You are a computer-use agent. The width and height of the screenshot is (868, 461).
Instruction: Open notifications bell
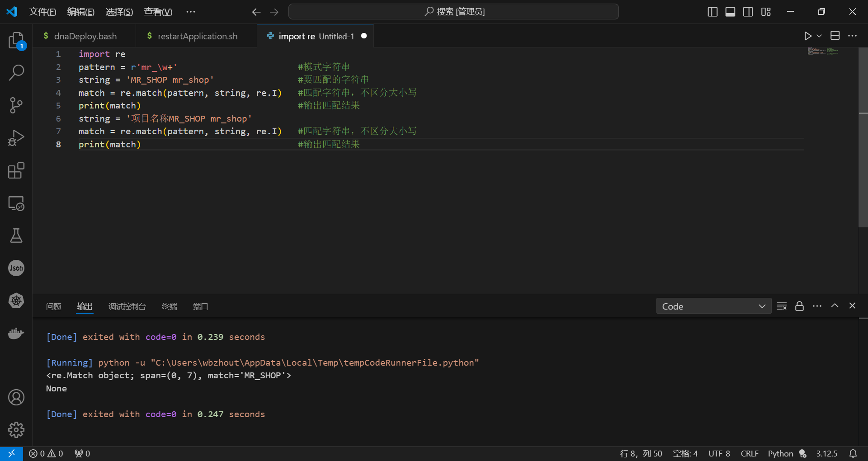coord(853,453)
